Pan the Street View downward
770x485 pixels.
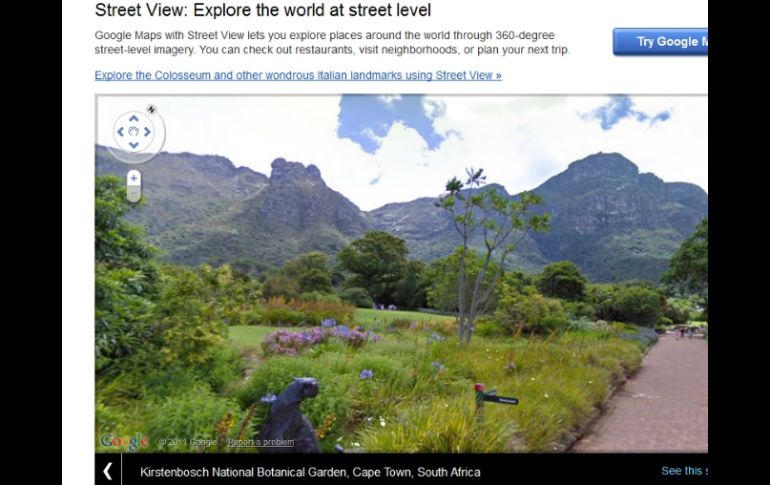[x=134, y=145]
